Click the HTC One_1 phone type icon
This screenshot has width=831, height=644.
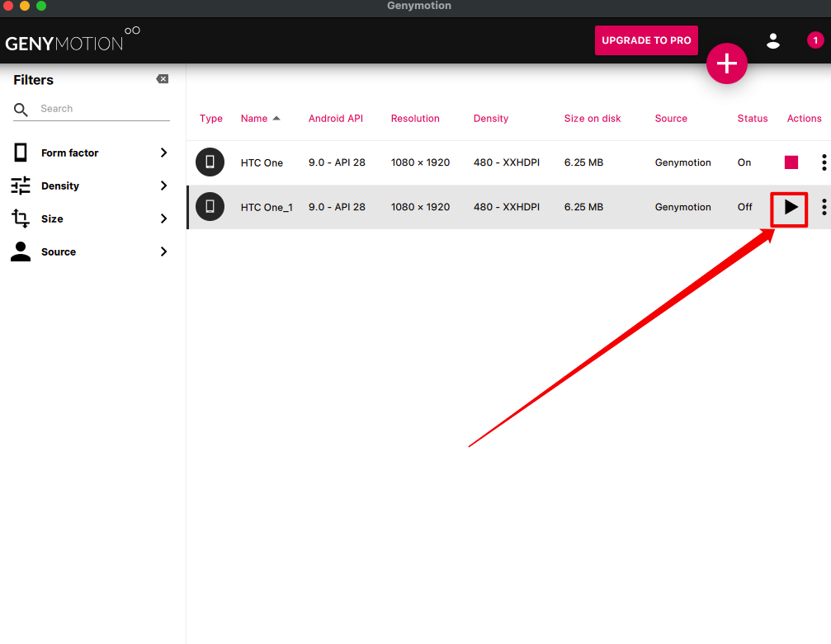210,207
